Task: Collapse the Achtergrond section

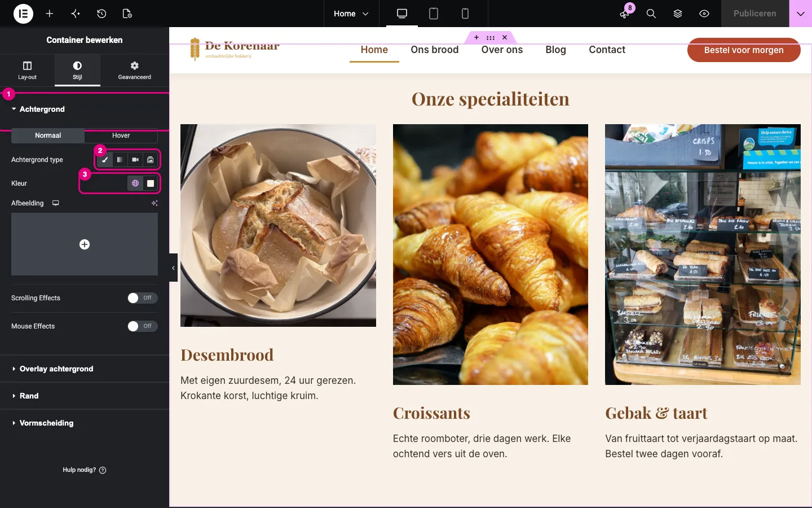Action: click(x=85, y=109)
